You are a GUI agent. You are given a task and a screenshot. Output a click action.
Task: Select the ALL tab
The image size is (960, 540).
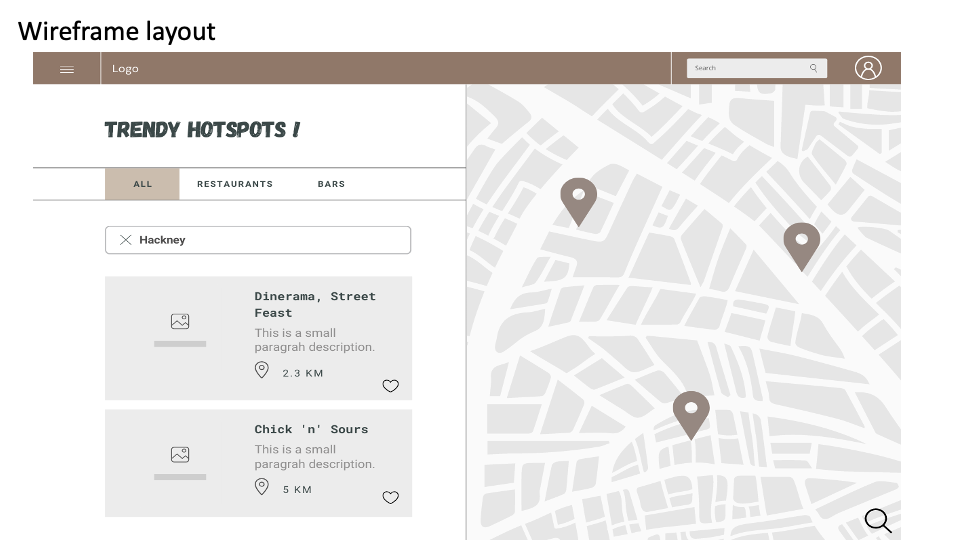[x=142, y=184]
